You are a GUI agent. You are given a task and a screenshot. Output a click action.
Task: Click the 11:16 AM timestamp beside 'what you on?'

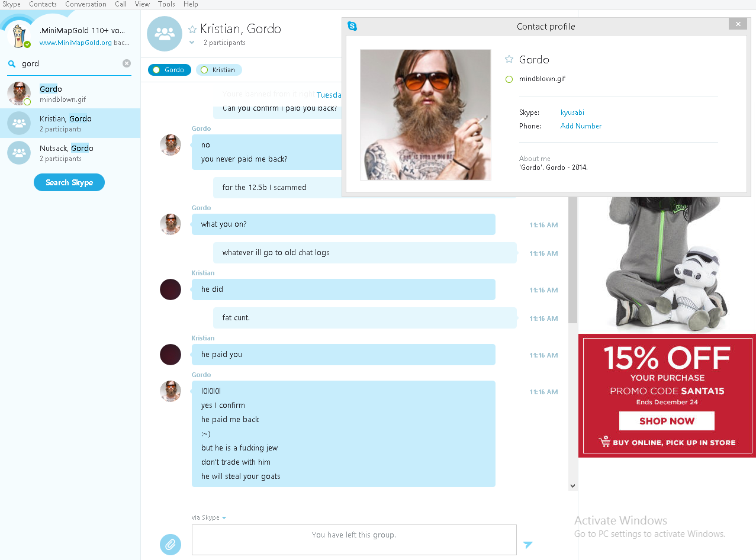543,225
